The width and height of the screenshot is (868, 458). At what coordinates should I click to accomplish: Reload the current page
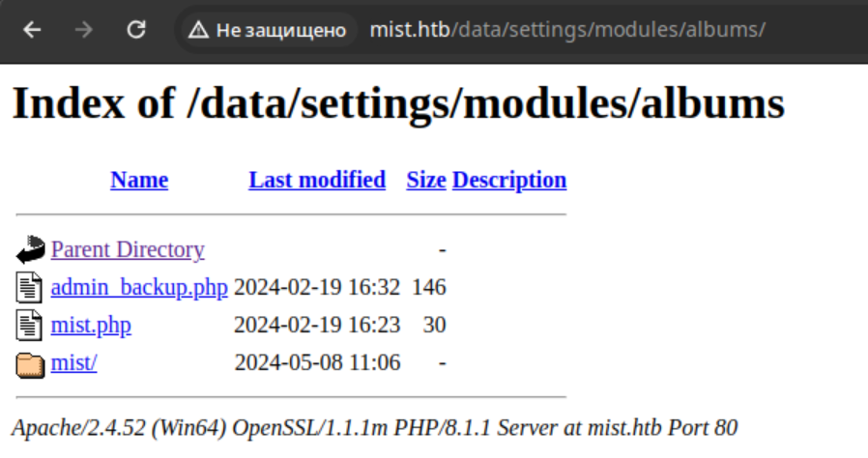click(x=136, y=29)
